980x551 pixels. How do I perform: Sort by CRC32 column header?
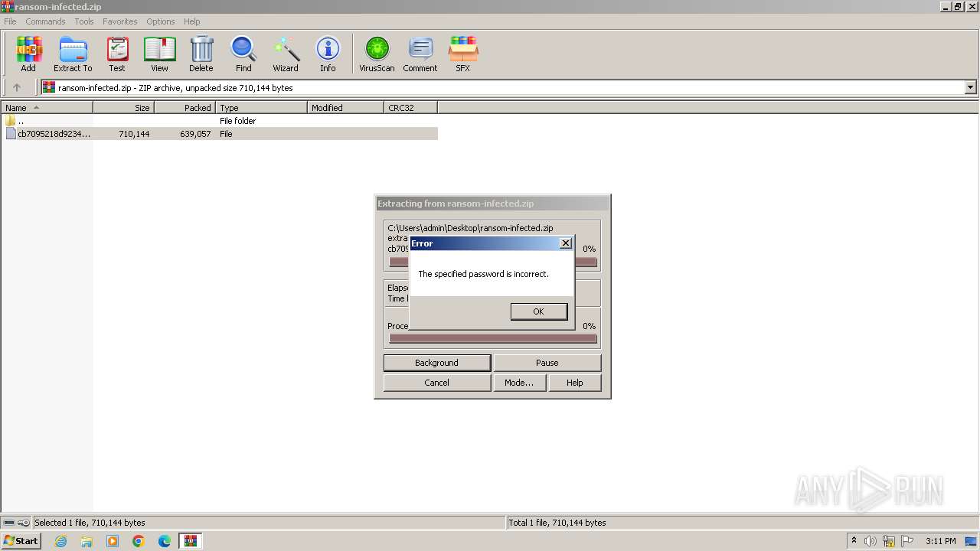[410, 108]
